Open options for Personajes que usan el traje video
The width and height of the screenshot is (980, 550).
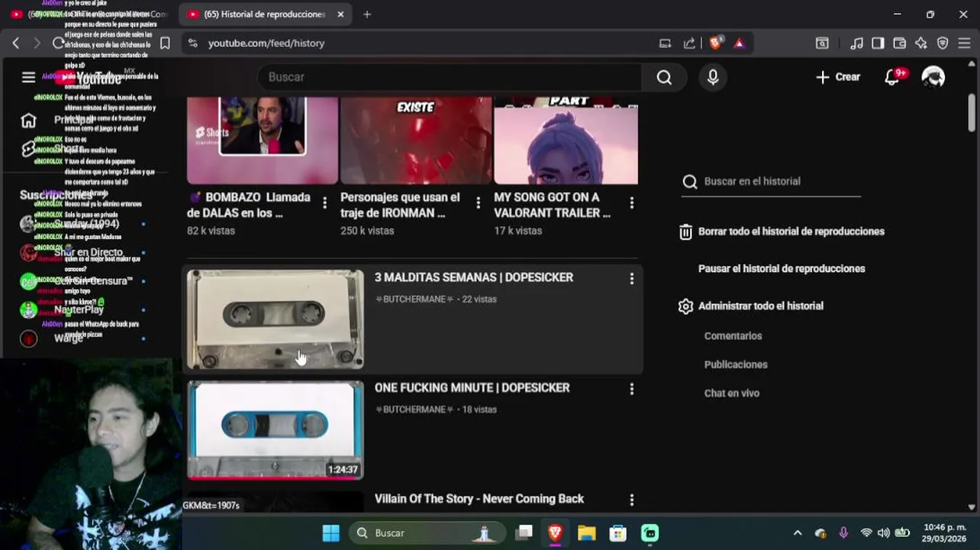click(x=478, y=203)
